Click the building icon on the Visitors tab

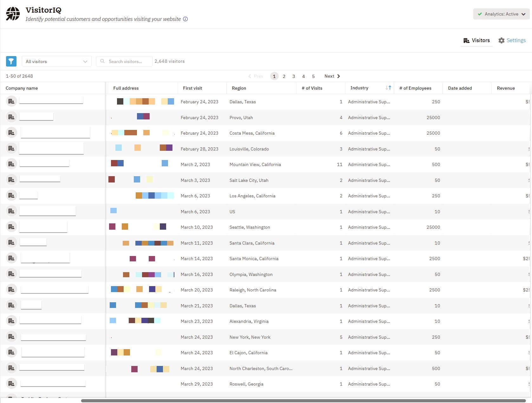[x=466, y=40]
